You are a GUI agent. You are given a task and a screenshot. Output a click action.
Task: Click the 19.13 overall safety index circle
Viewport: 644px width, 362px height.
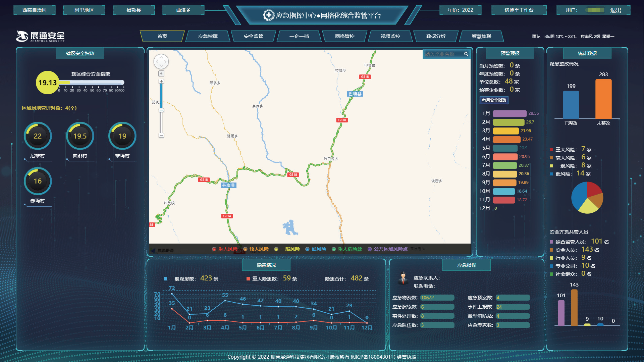click(48, 83)
